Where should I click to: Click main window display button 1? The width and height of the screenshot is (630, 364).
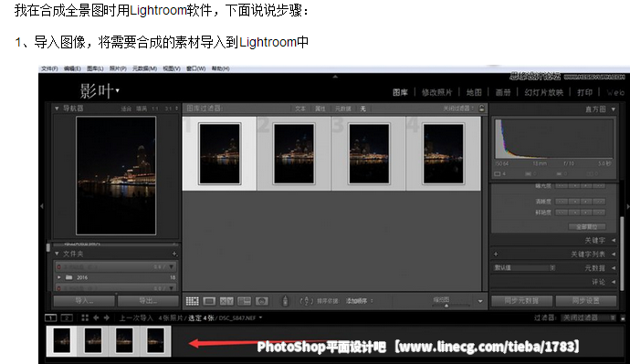[50, 317]
